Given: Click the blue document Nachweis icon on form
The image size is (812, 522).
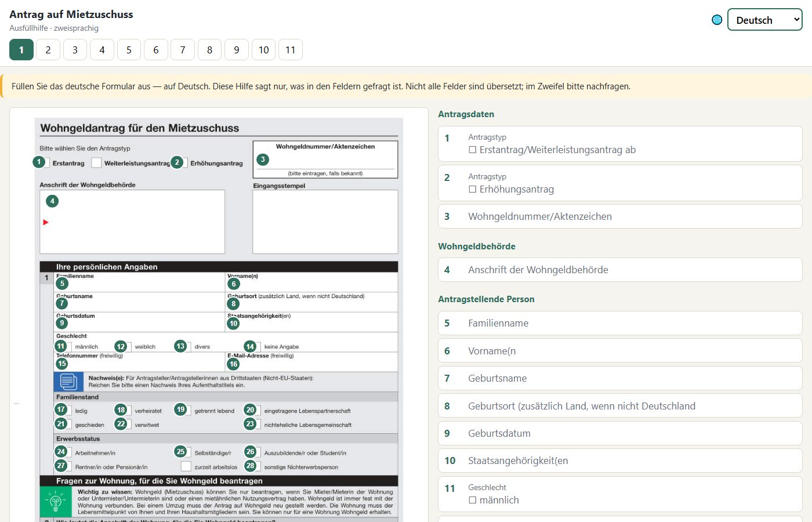Looking at the screenshot, I should (x=68, y=382).
